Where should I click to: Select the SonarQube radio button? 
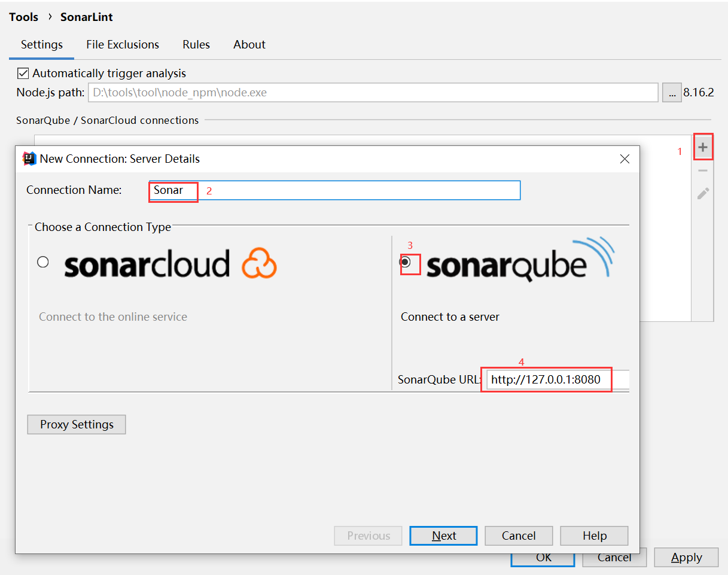click(x=406, y=262)
